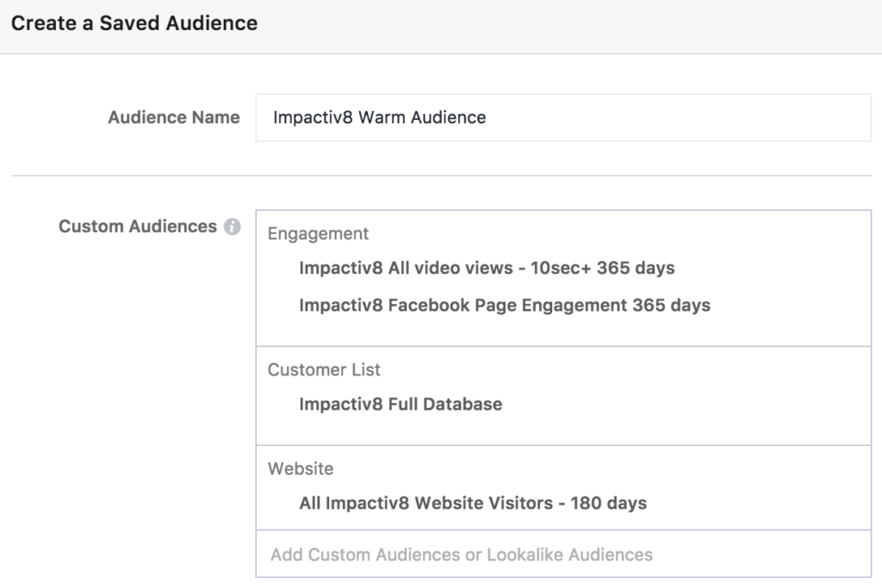Click the info icon beside Custom Audiences

click(x=232, y=227)
